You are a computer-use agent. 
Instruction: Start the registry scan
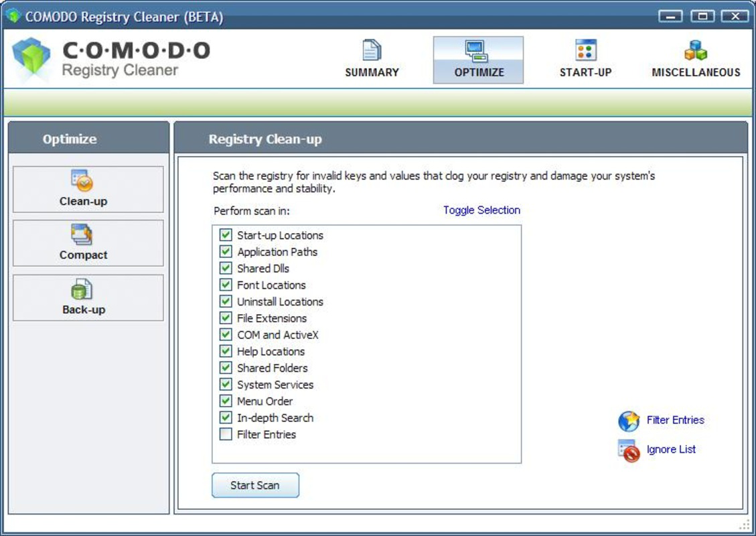point(255,485)
